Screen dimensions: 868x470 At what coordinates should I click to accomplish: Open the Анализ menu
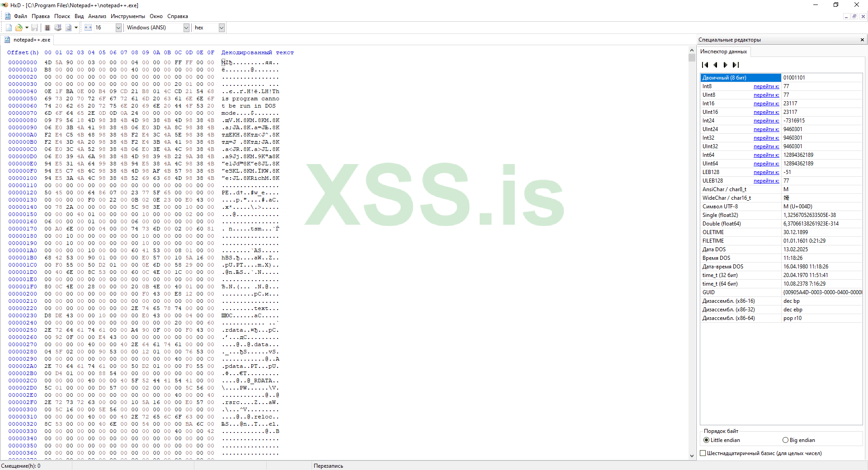(97, 16)
